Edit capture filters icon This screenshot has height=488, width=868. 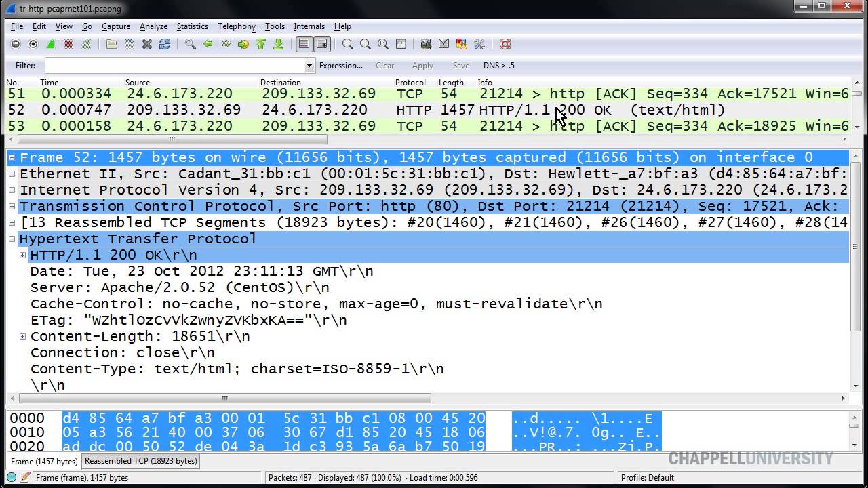(427, 44)
